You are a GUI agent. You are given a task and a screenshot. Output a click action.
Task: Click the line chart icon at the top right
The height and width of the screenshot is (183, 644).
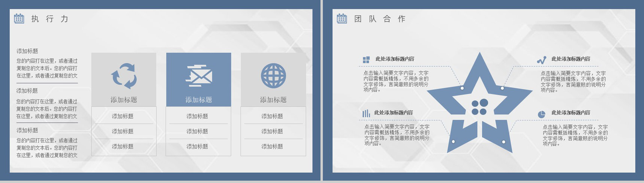(541, 60)
